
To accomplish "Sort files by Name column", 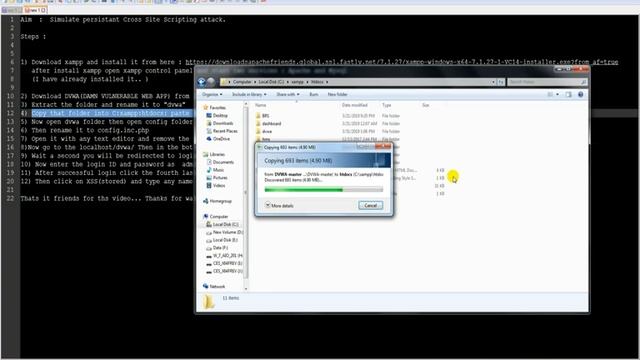I will (260, 105).
